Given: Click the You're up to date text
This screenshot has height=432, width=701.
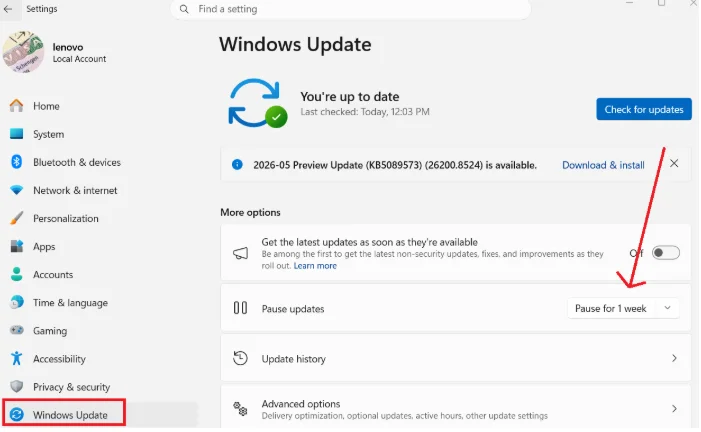Looking at the screenshot, I should coord(350,97).
